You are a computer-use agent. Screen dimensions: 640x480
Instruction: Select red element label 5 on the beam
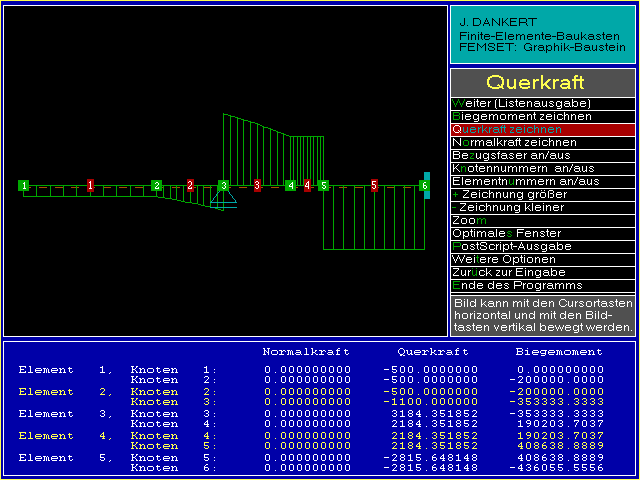tap(374, 185)
